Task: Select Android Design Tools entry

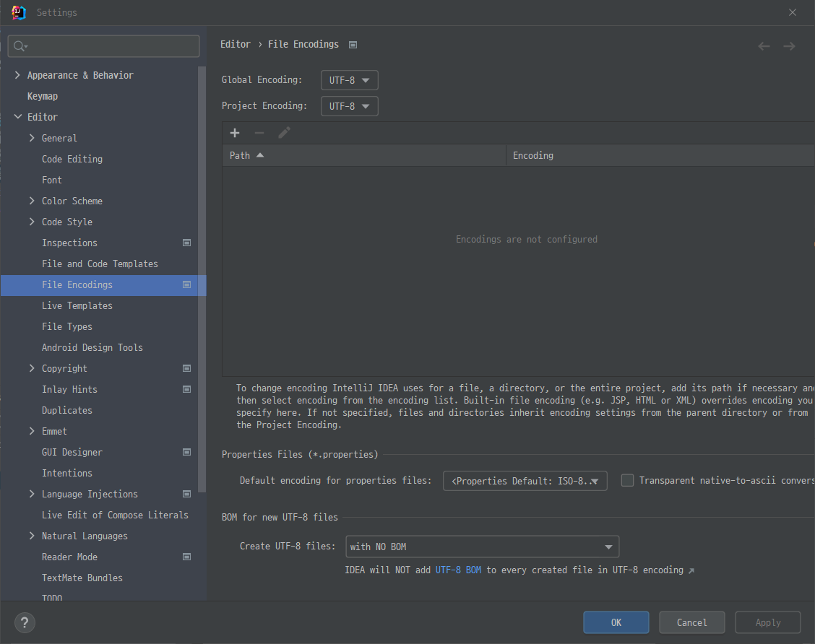Action: (x=92, y=347)
